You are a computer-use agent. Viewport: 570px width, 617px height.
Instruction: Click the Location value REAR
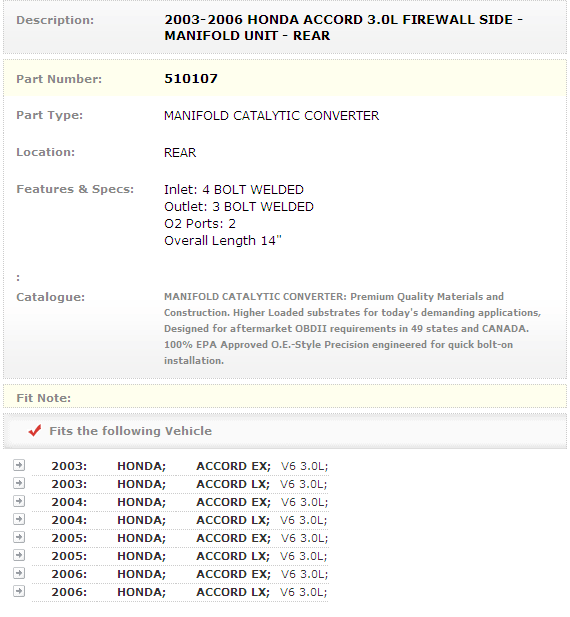tap(180, 153)
